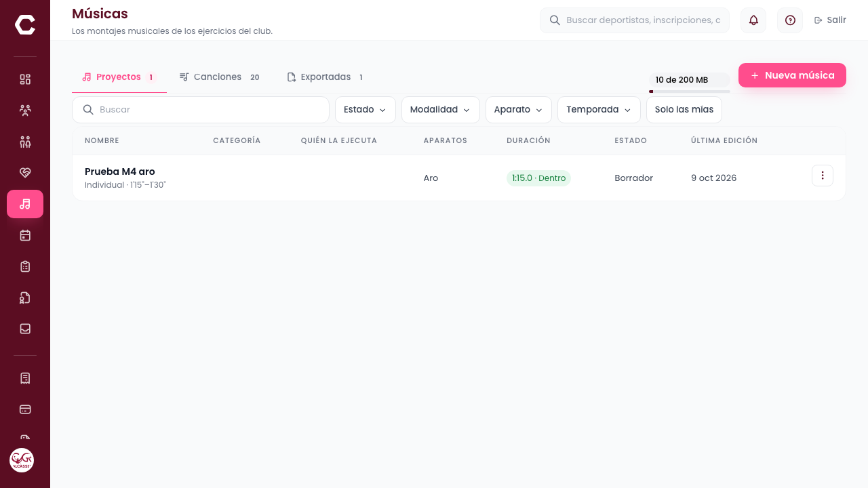Screen dimensions: 868x488
Task: Click the 10 de 200 MB storage bar
Action: click(690, 83)
